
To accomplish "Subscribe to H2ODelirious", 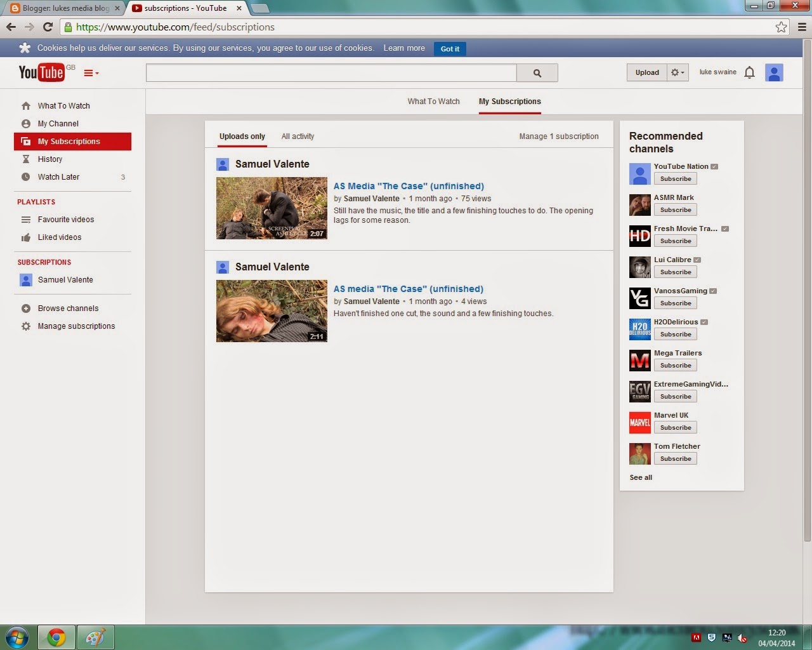I will pos(675,335).
